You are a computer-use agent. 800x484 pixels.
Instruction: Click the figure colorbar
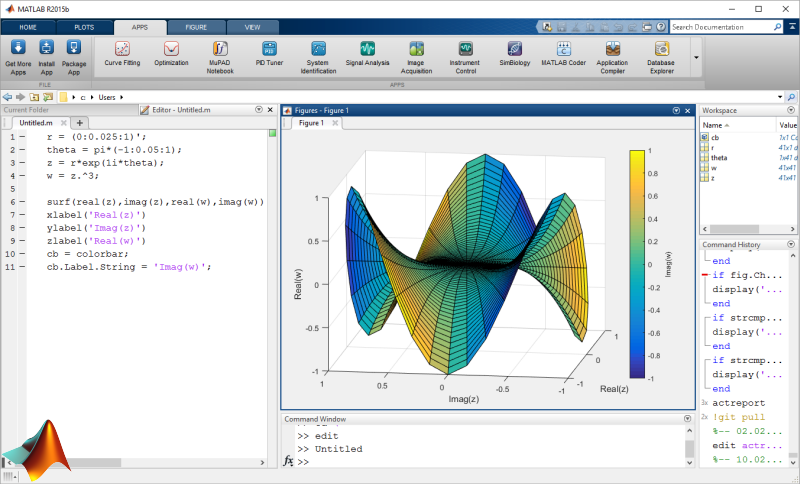(x=637, y=264)
